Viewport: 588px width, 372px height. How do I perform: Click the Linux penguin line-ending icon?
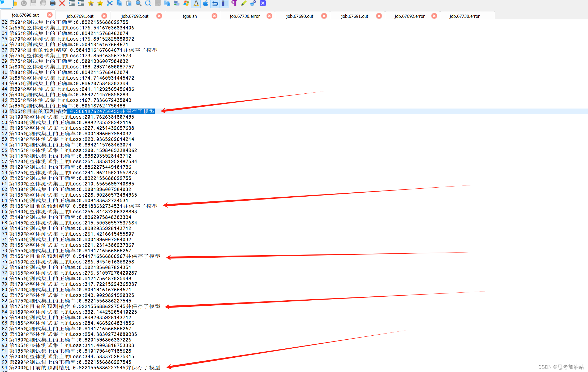pyautogui.click(x=196, y=3)
